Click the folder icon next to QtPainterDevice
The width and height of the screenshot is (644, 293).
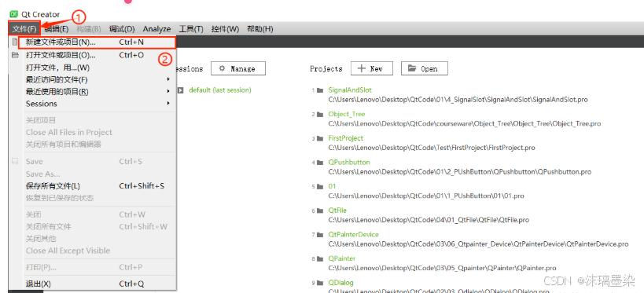pos(320,235)
